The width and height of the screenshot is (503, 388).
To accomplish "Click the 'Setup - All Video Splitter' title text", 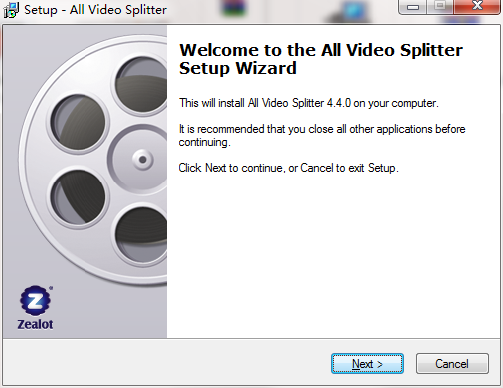I will [x=95, y=10].
